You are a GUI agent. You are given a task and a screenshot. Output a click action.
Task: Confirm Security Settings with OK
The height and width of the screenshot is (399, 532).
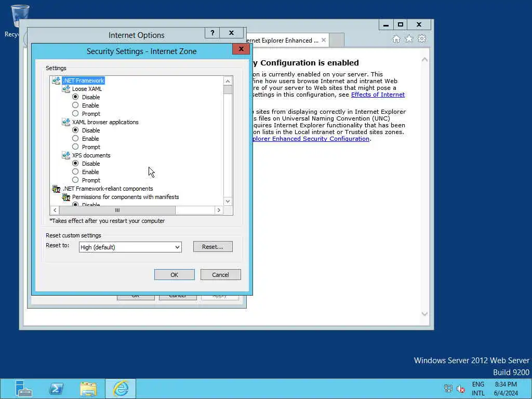click(x=175, y=275)
